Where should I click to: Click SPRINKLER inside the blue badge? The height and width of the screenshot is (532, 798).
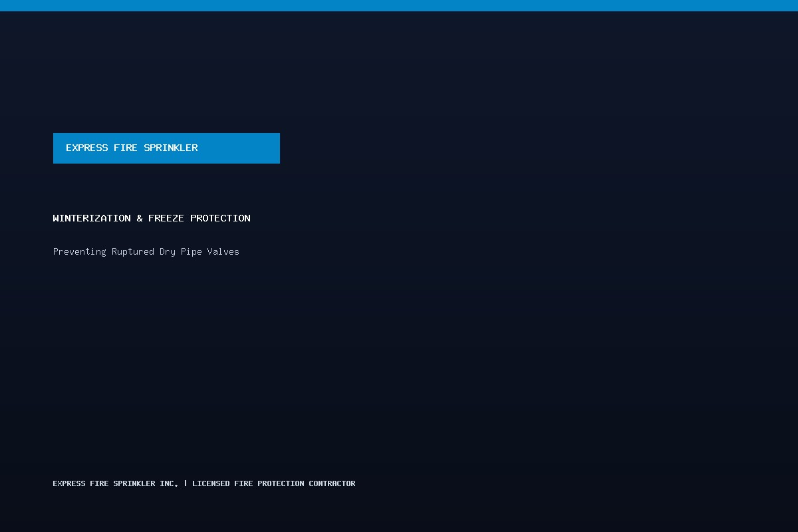(171, 148)
